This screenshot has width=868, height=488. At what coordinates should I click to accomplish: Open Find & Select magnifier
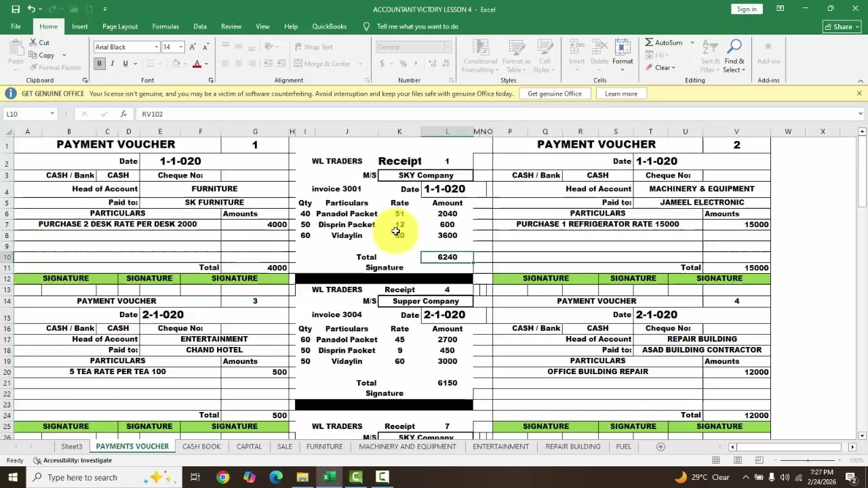tap(734, 56)
